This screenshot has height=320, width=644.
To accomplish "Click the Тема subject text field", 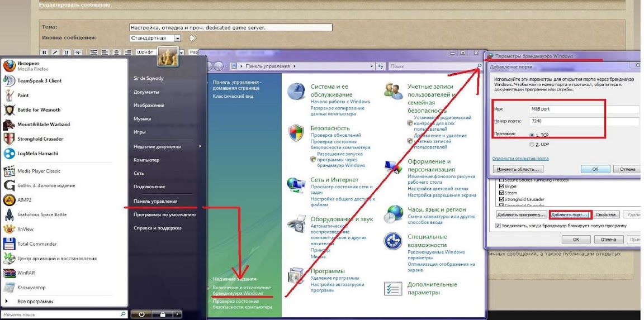I will tap(230, 27).
